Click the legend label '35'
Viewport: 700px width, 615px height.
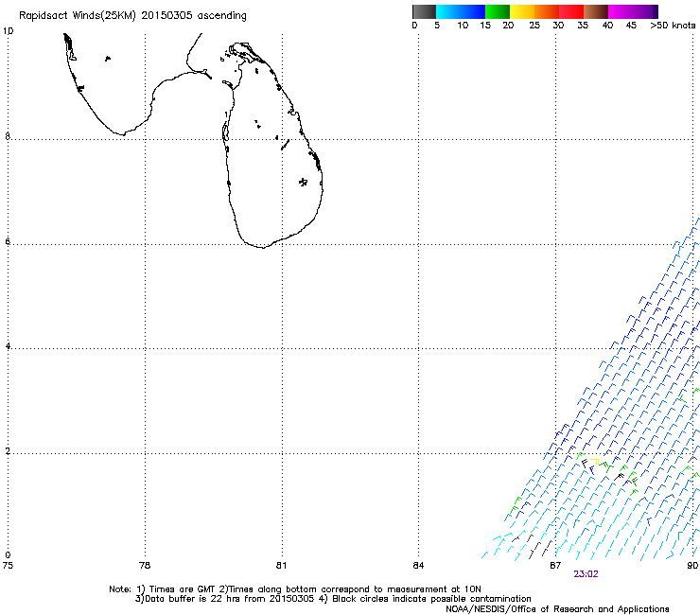(583, 26)
